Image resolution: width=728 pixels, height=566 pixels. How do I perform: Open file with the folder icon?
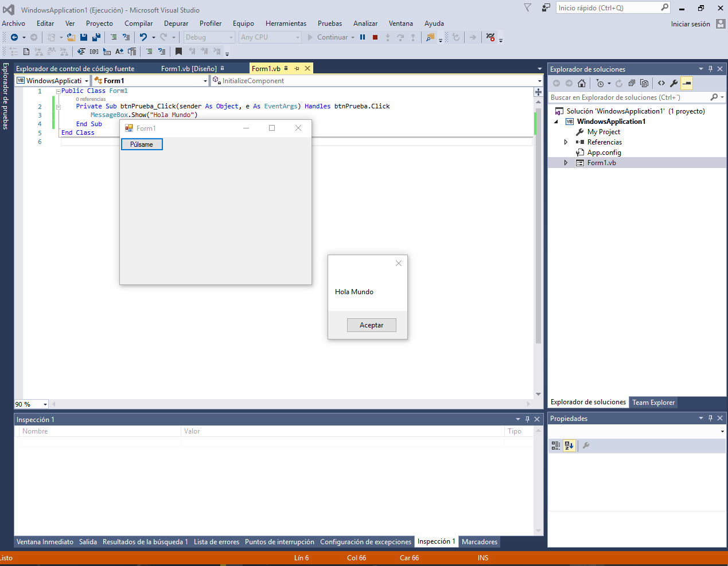pyautogui.click(x=71, y=37)
